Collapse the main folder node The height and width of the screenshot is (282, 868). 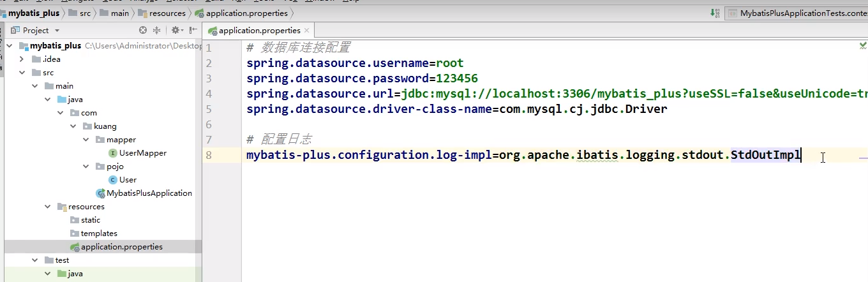tap(35, 86)
